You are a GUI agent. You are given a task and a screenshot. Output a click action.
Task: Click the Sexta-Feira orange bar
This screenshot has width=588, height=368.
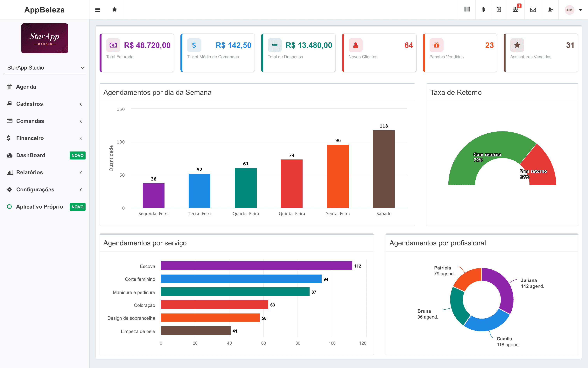[338, 176]
